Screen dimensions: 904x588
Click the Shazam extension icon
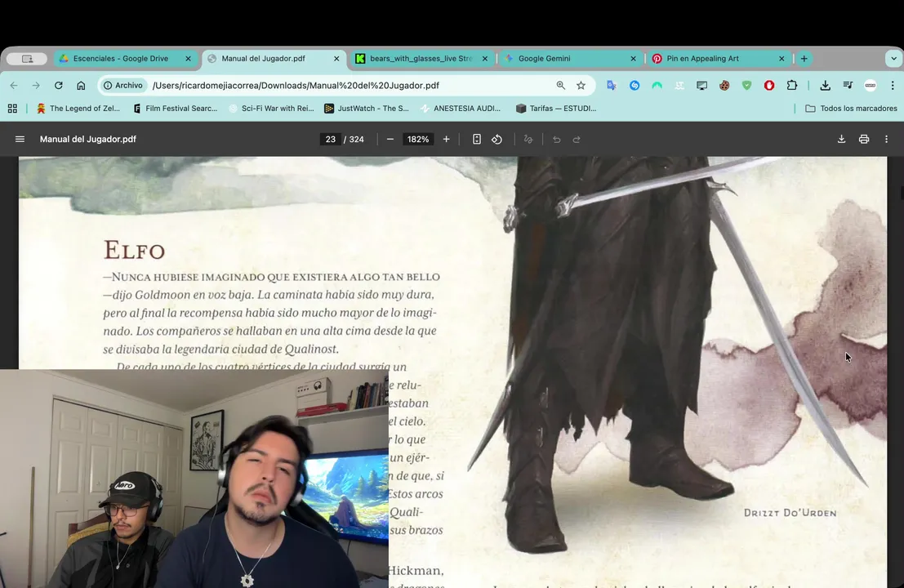tap(635, 85)
